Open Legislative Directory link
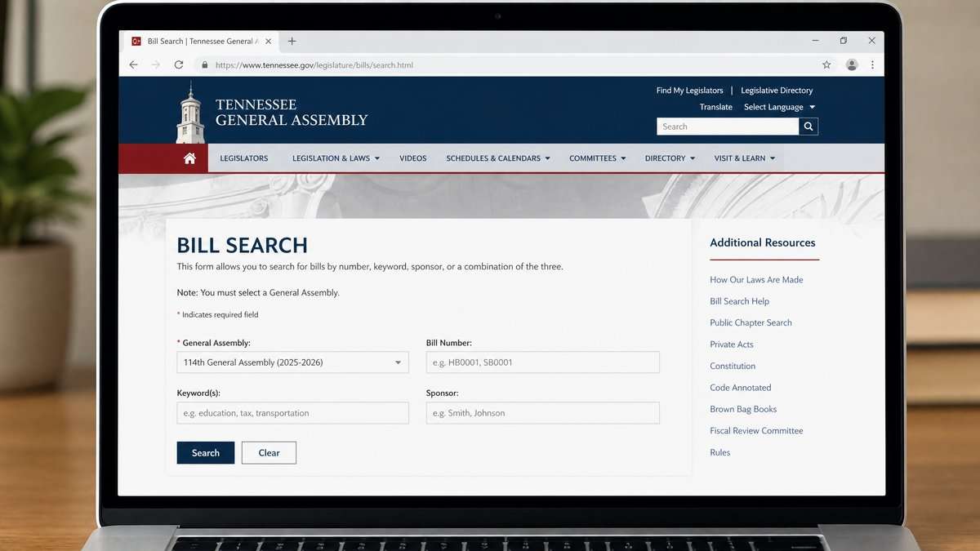Viewport: 980px width, 551px height. (777, 91)
